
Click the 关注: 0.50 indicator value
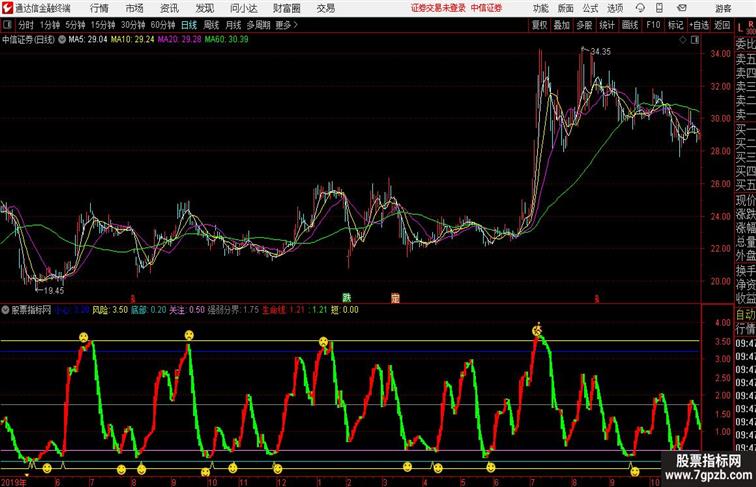click(187, 310)
